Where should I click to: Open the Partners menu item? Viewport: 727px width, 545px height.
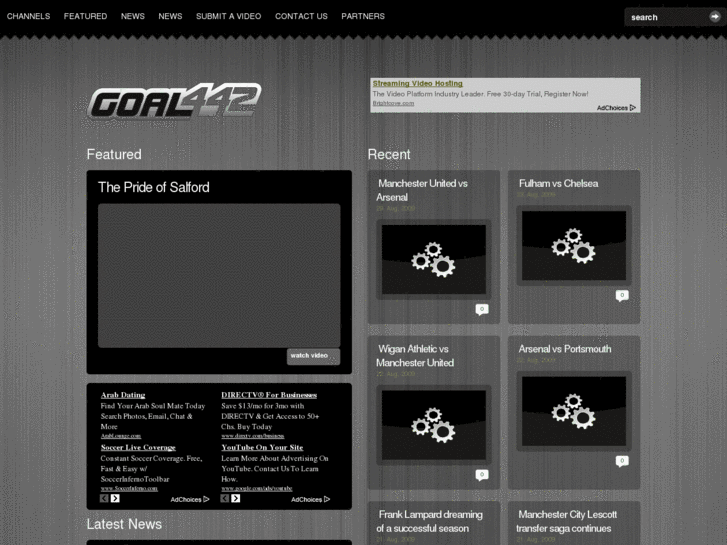click(x=363, y=16)
